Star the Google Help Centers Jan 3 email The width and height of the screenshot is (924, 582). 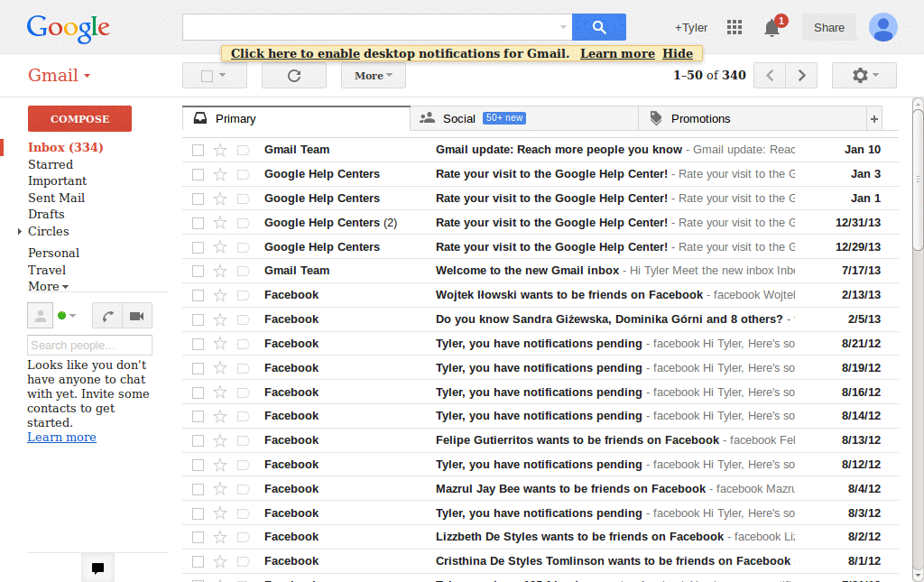coord(220,174)
